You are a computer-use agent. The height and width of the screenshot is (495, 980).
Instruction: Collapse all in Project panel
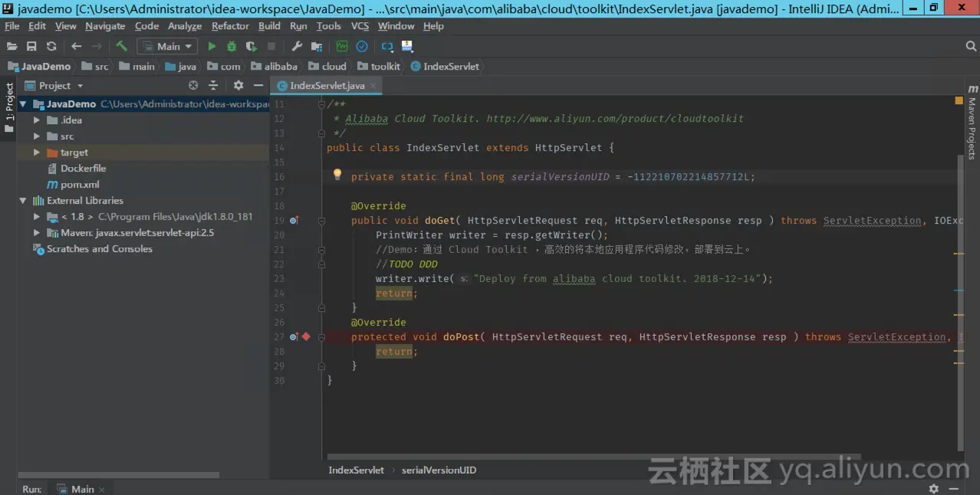pos(214,85)
